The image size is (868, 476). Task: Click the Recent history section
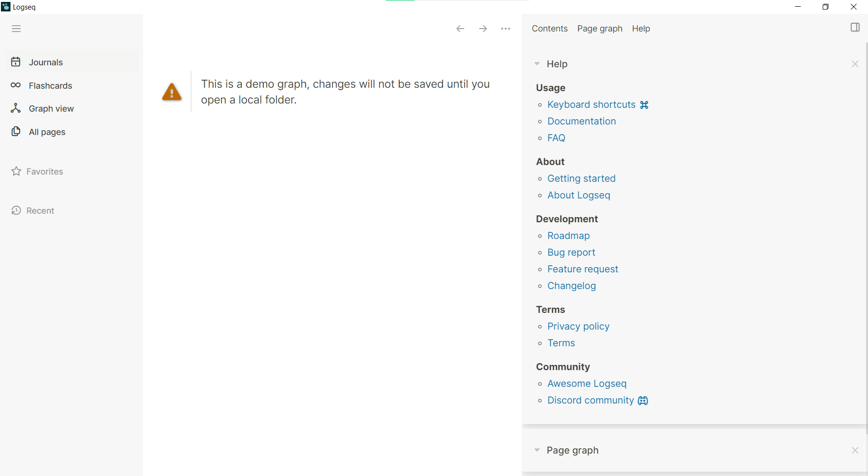(33, 210)
